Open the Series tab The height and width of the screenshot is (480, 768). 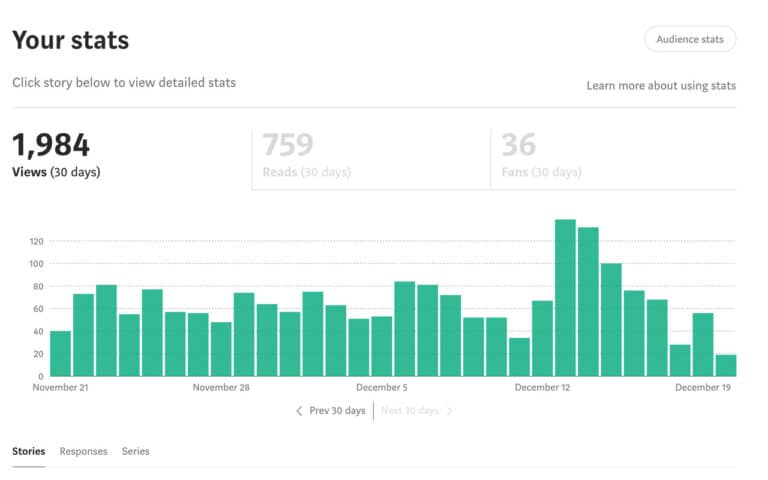[135, 451]
